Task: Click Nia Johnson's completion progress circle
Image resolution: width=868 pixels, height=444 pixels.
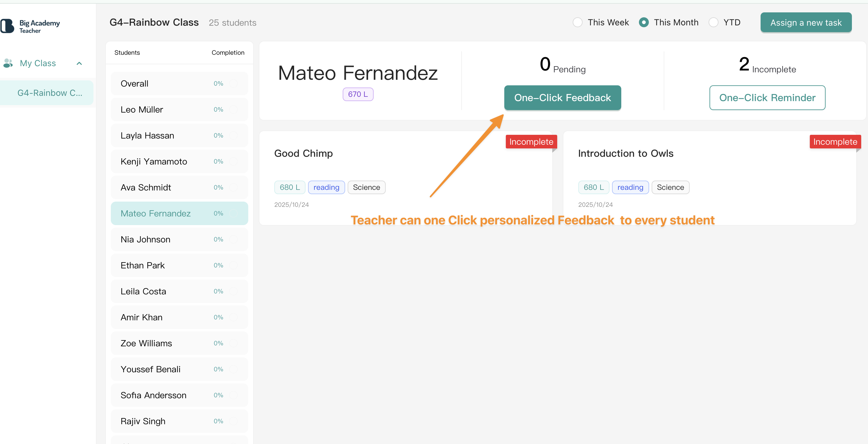Action: [233, 239]
